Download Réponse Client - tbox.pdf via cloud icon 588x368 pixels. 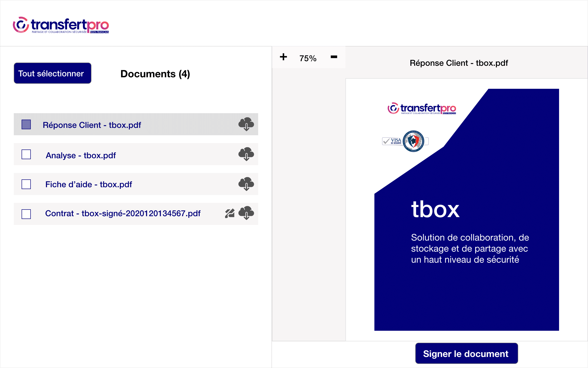(246, 124)
